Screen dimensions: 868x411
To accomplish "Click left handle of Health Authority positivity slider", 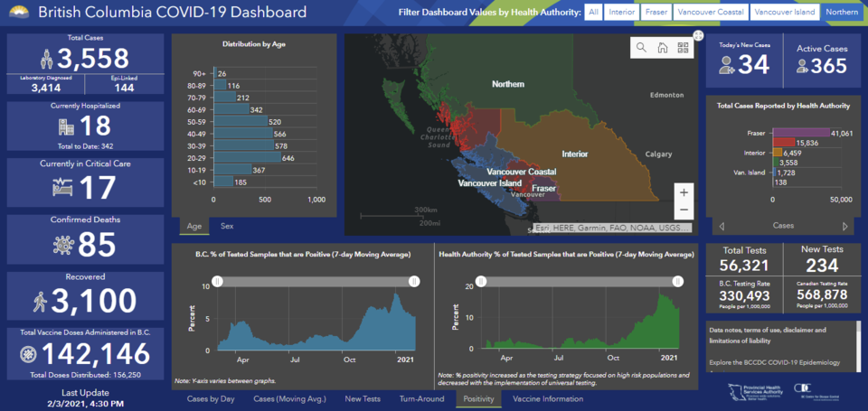I will (x=482, y=282).
